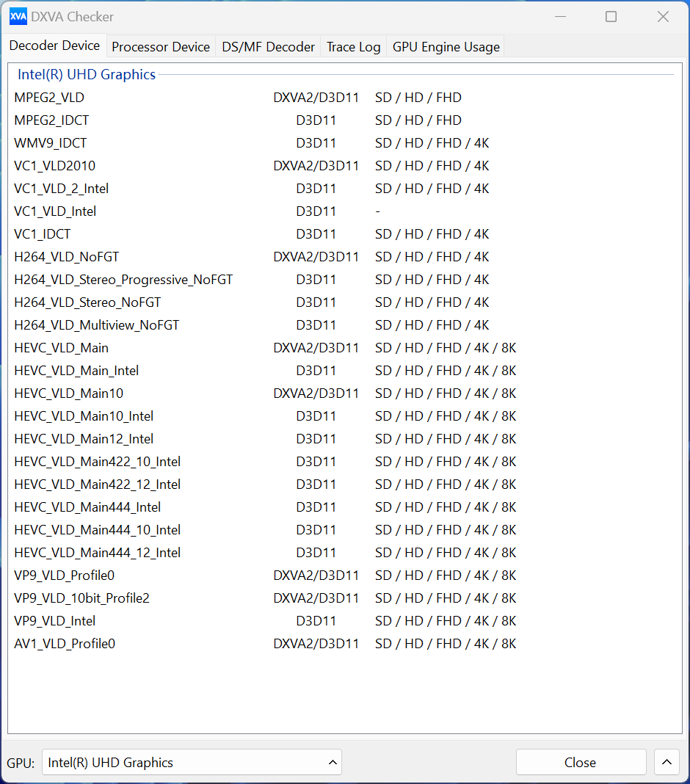Screen dimensions: 690x784
Task: Minimize the DXVA Checker window
Action: (x=559, y=16)
